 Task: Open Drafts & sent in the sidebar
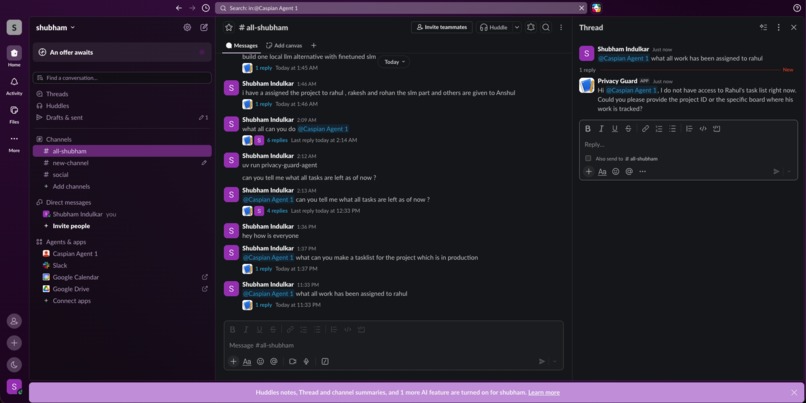(122, 118)
